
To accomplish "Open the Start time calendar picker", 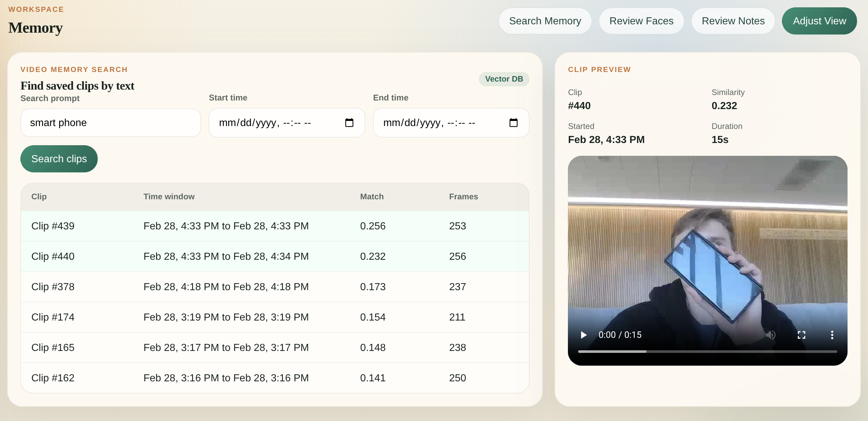I will [x=349, y=123].
